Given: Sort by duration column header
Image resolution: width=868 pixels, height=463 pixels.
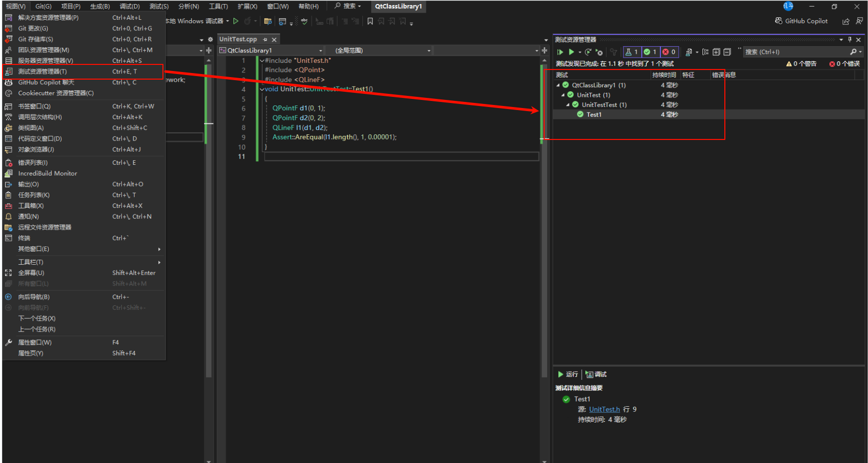Looking at the screenshot, I should tap(664, 75).
